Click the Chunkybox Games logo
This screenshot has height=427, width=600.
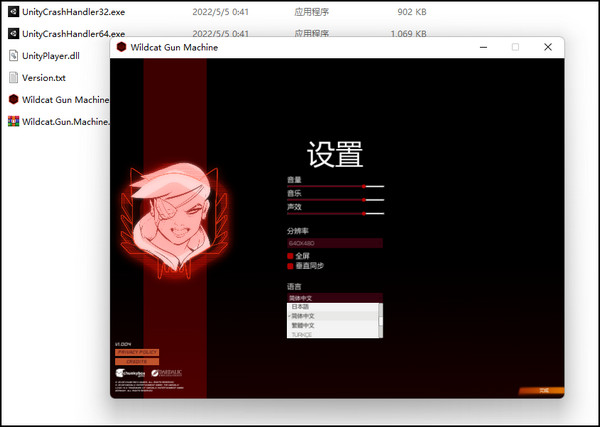click(x=130, y=373)
